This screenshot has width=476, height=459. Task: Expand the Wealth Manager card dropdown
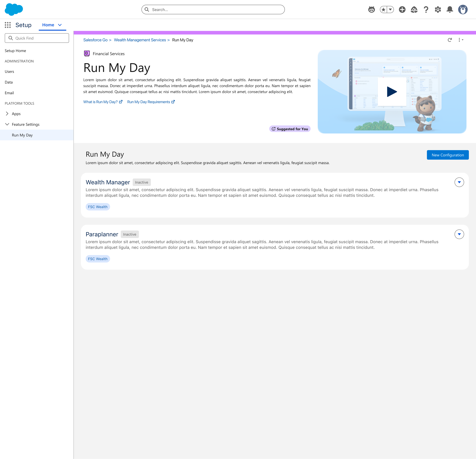[459, 182]
